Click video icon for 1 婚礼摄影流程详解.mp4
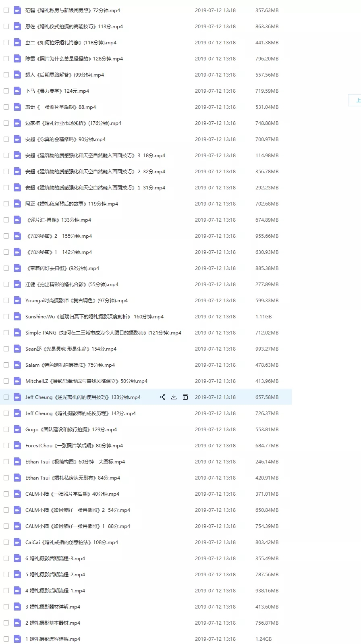The width and height of the screenshot is (361, 644). pyautogui.click(x=17, y=639)
